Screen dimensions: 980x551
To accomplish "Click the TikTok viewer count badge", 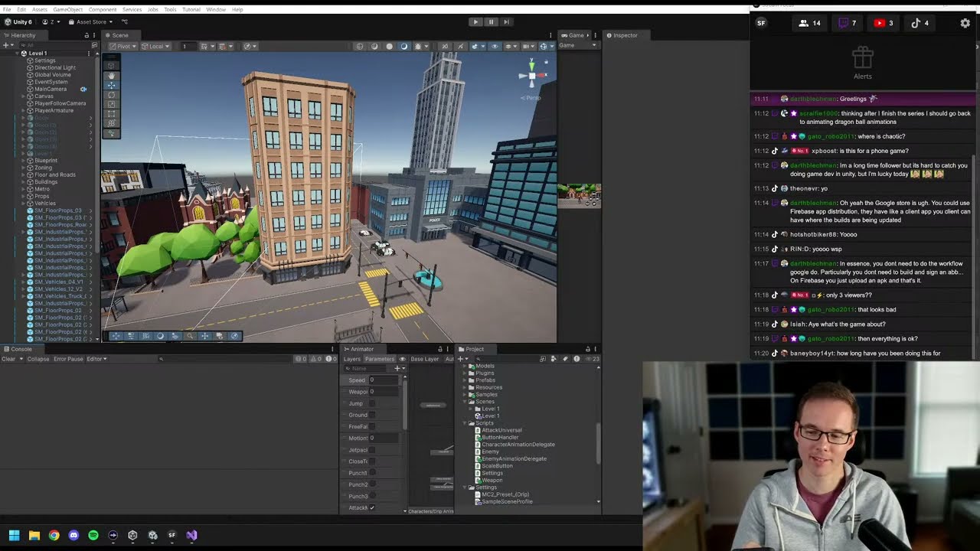I will tap(920, 23).
